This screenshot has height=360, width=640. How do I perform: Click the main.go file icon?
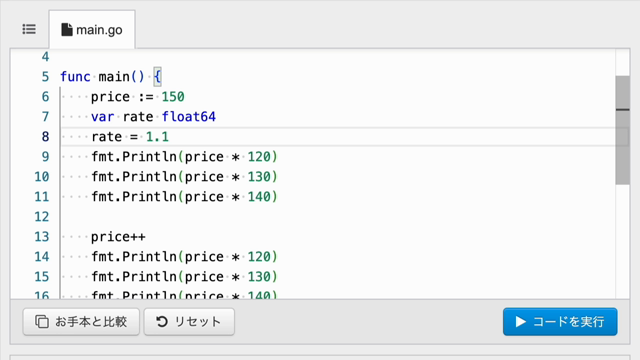click(67, 30)
